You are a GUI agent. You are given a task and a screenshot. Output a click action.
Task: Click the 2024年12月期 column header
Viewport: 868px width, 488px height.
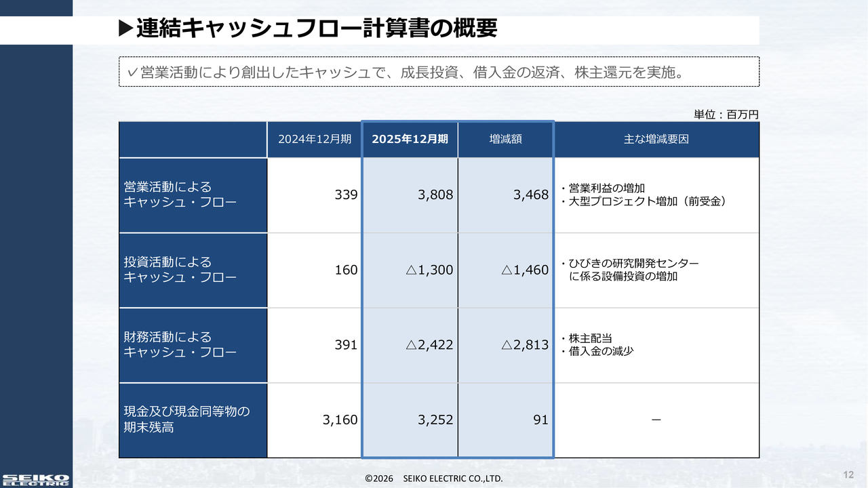coord(315,139)
